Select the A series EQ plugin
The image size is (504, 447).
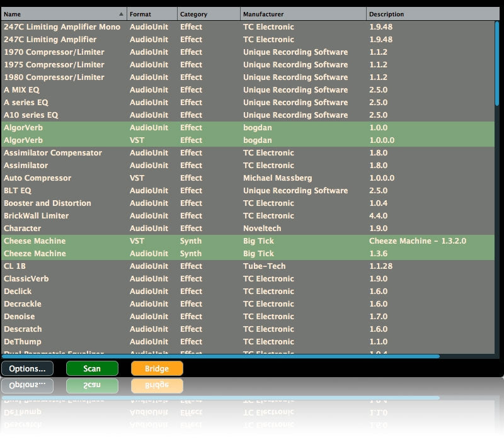point(248,103)
